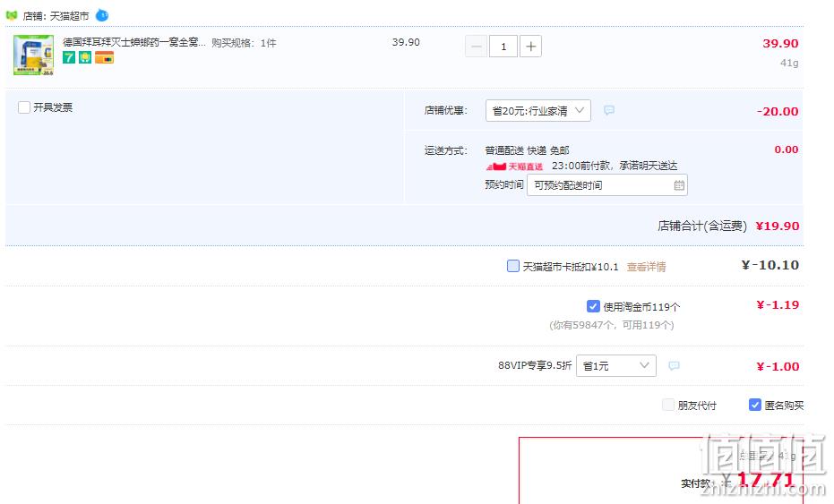
Task: Click the store name 天猫超市
Action: (x=69, y=16)
